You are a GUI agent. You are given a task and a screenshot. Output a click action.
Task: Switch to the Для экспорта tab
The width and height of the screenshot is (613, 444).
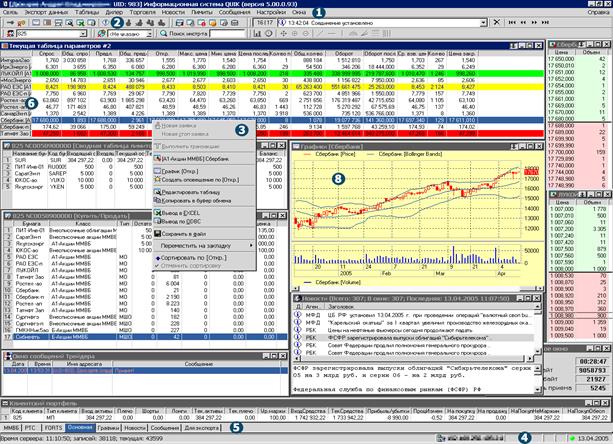click(202, 428)
